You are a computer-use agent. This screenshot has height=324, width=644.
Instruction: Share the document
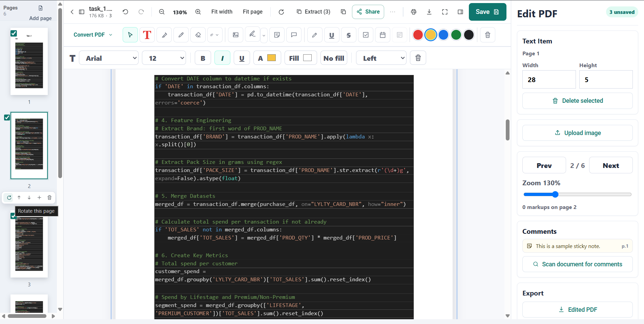(x=368, y=12)
